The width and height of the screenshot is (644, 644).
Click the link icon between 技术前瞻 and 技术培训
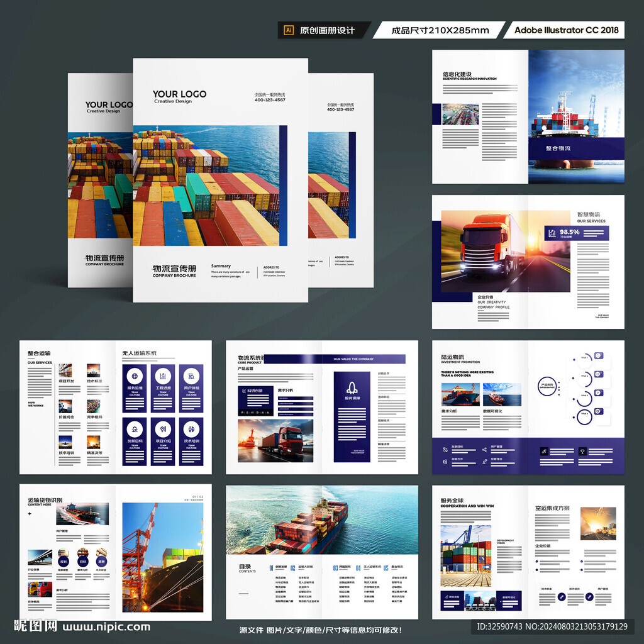(x=562, y=597)
